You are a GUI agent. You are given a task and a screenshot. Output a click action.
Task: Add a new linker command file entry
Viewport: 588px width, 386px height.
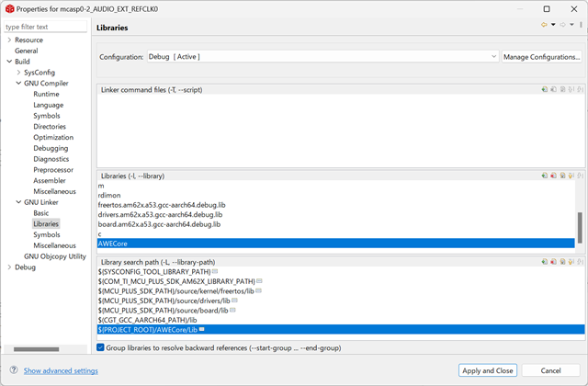pyautogui.click(x=544, y=89)
